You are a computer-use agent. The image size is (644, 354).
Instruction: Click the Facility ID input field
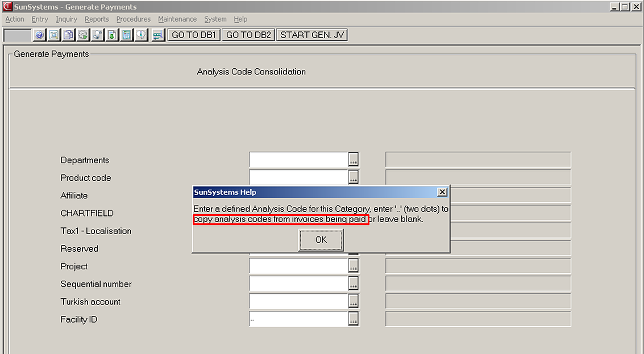click(298, 319)
